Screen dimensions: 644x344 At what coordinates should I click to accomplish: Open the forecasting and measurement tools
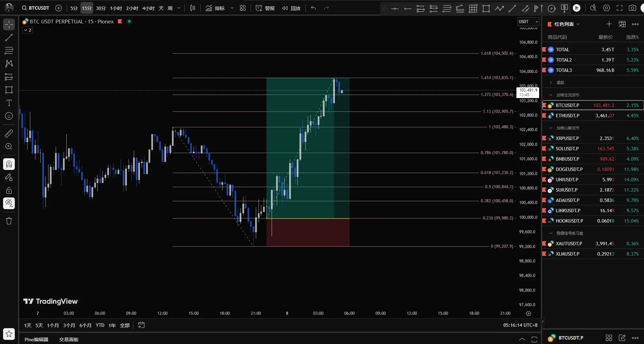[x=9, y=77]
